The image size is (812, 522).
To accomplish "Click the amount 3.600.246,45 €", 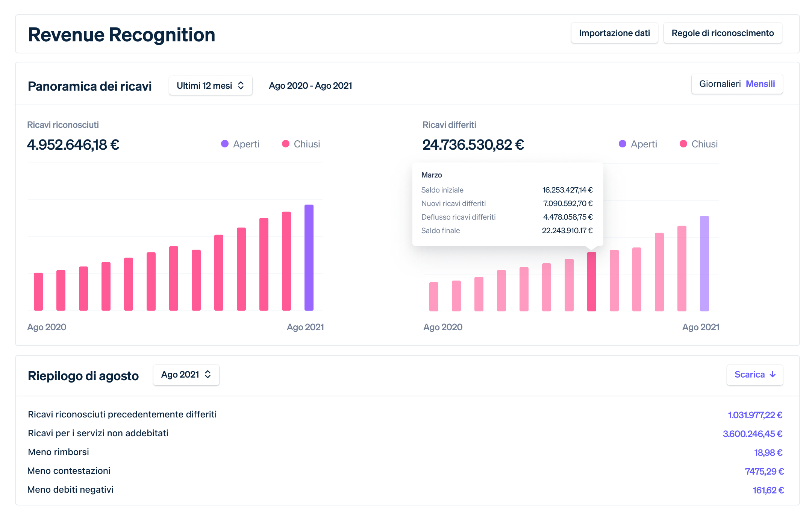I will point(753,434).
